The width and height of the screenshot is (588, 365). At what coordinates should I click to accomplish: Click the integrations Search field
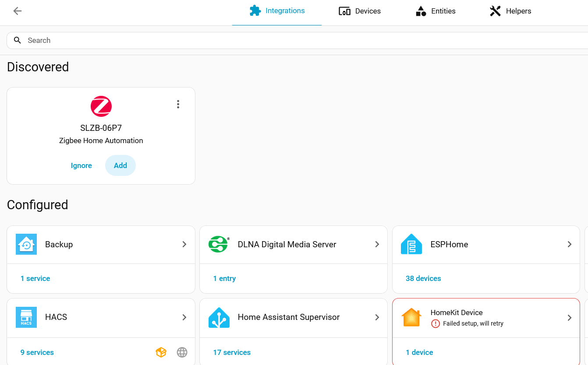pyautogui.click(x=298, y=40)
